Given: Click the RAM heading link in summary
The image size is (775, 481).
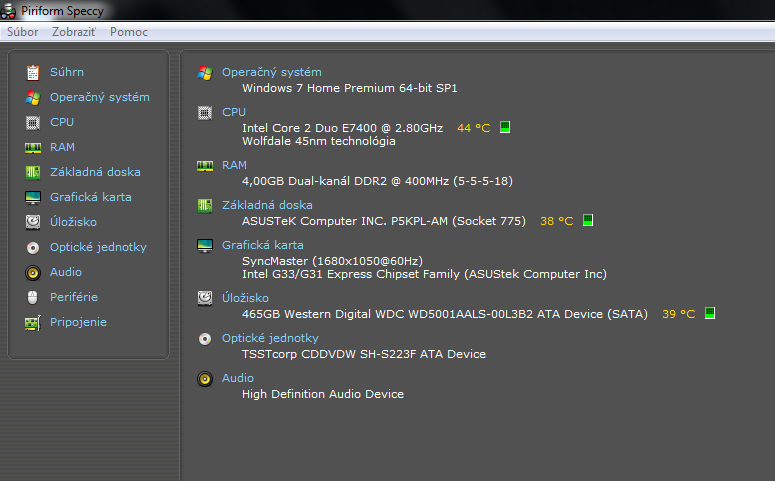Looking at the screenshot, I should 234,165.
